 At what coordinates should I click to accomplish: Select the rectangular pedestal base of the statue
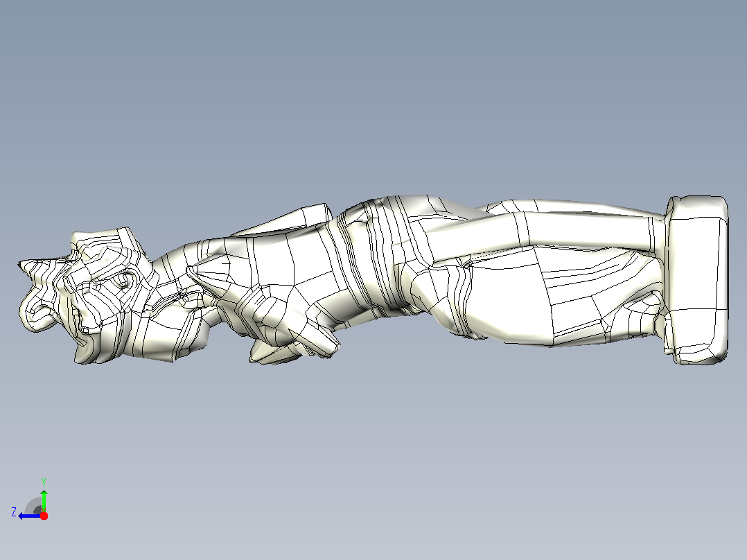click(x=696, y=280)
